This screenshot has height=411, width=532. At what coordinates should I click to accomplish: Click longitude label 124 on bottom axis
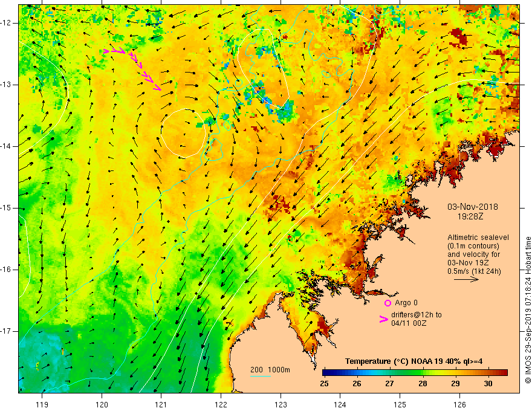coord(340,404)
